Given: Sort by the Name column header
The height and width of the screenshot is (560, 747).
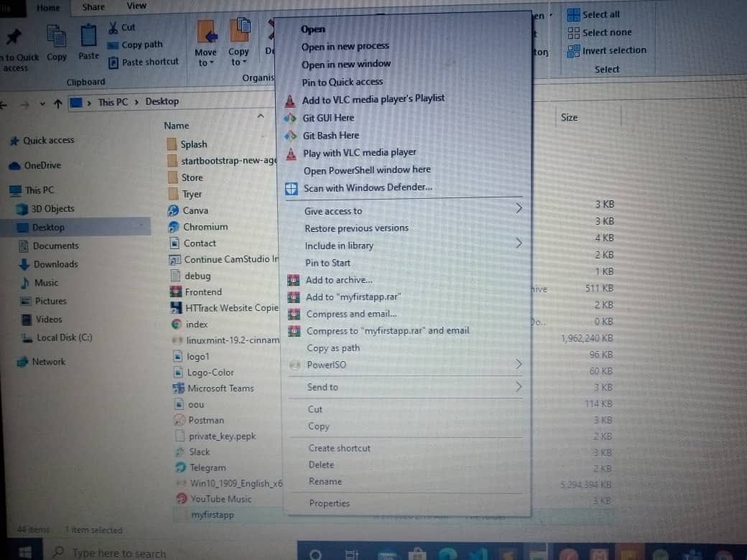Looking at the screenshot, I should [176, 126].
